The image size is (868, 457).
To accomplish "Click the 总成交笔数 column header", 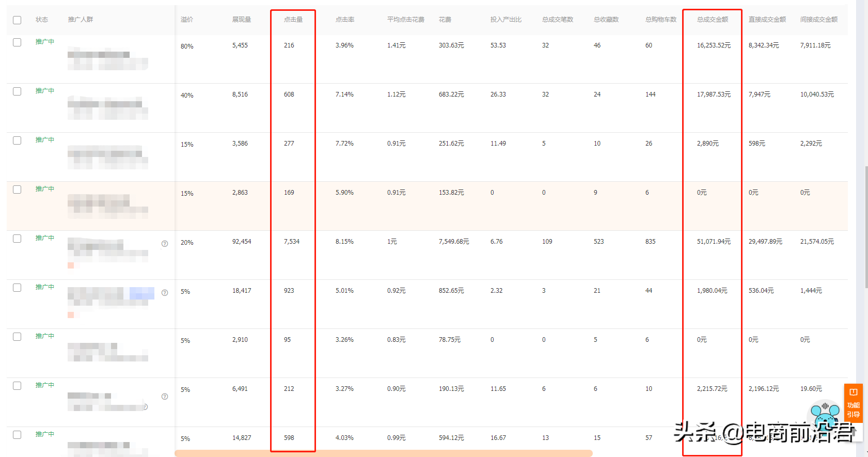I will (558, 20).
